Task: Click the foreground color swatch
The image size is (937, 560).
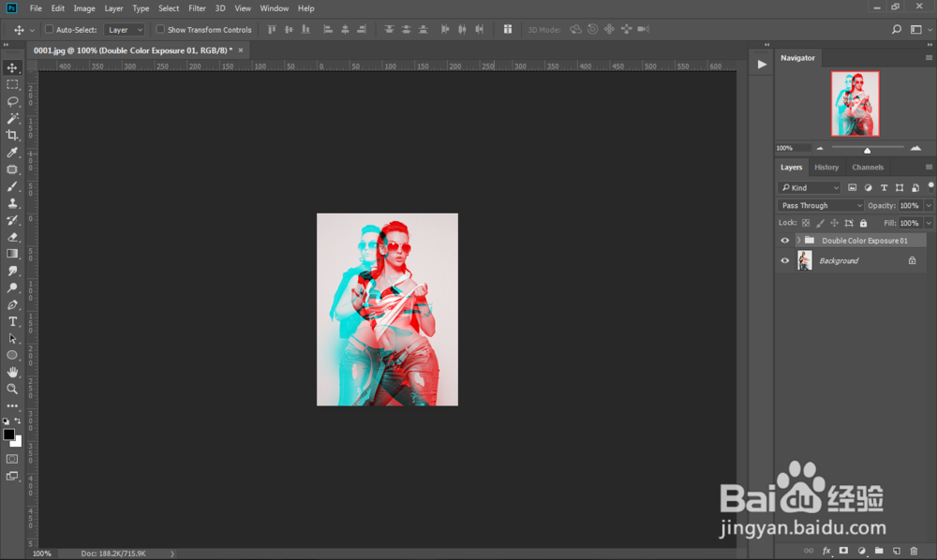Action: (8, 435)
